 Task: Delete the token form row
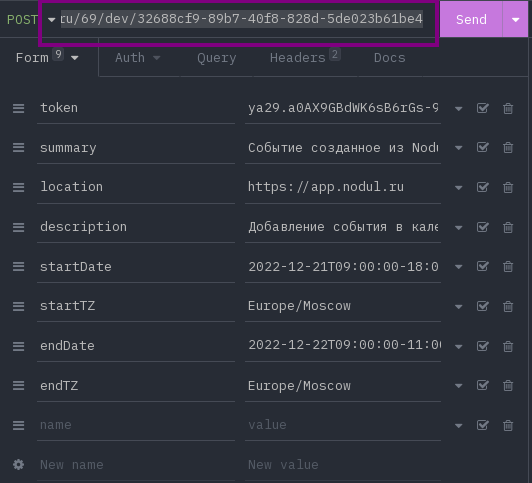click(508, 109)
